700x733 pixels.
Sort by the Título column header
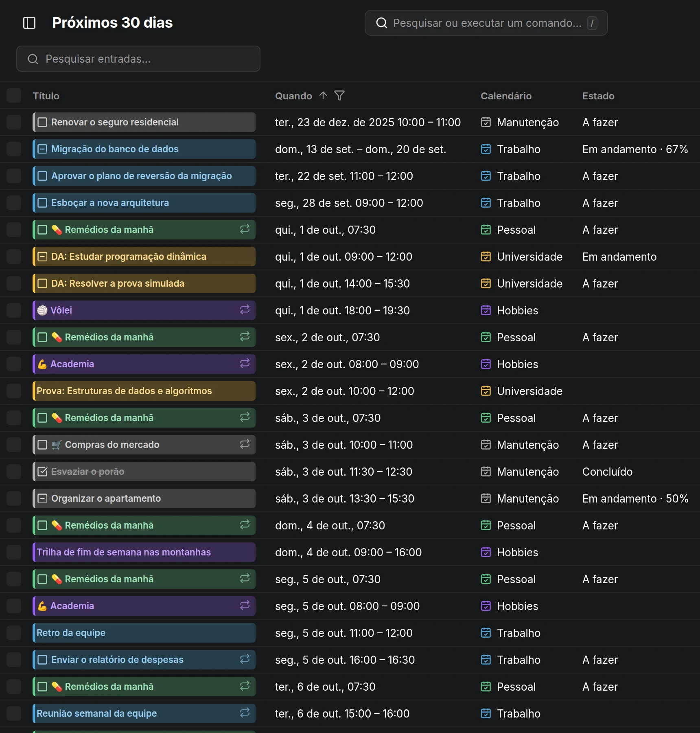[46, 96]
